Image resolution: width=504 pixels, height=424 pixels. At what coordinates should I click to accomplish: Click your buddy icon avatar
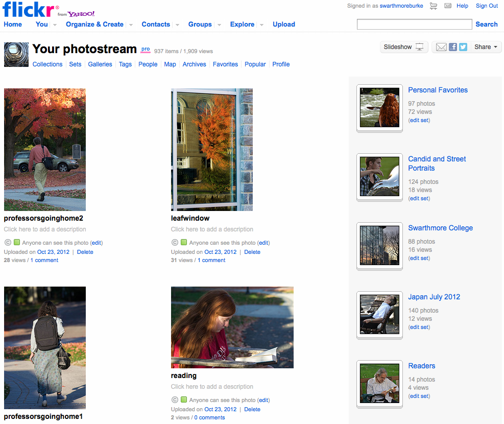[16, 55]
